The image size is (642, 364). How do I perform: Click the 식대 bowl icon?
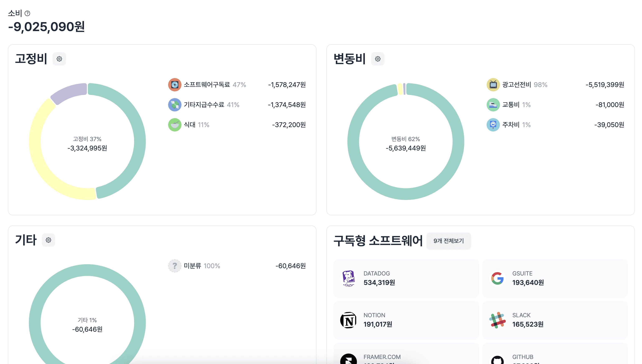pos(175,125)
